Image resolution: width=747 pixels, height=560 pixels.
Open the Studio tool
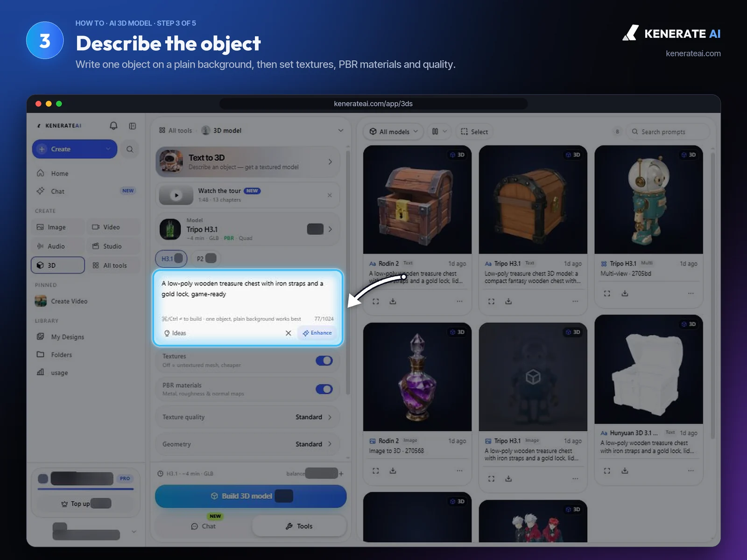tap(113, 246)
